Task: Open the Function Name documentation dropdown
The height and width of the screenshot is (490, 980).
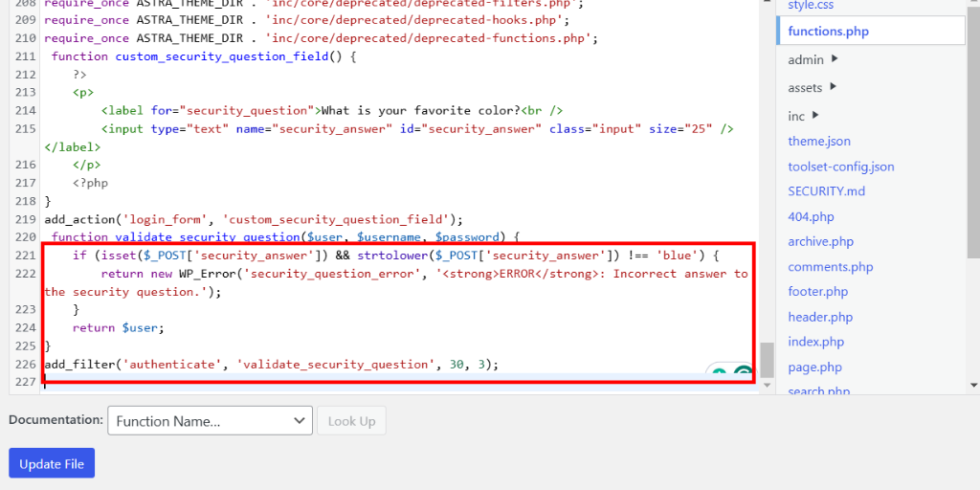Action: tap(210, 421)
